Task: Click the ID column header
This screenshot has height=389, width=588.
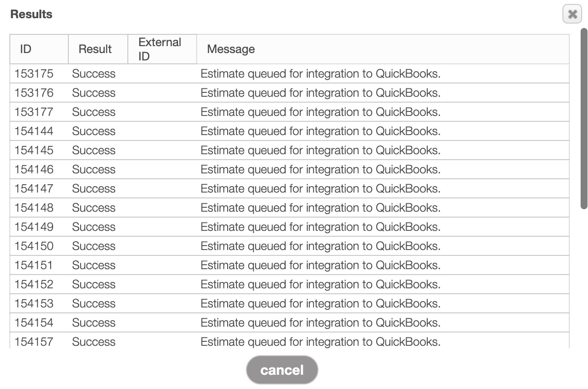Action: click(26, 49)
